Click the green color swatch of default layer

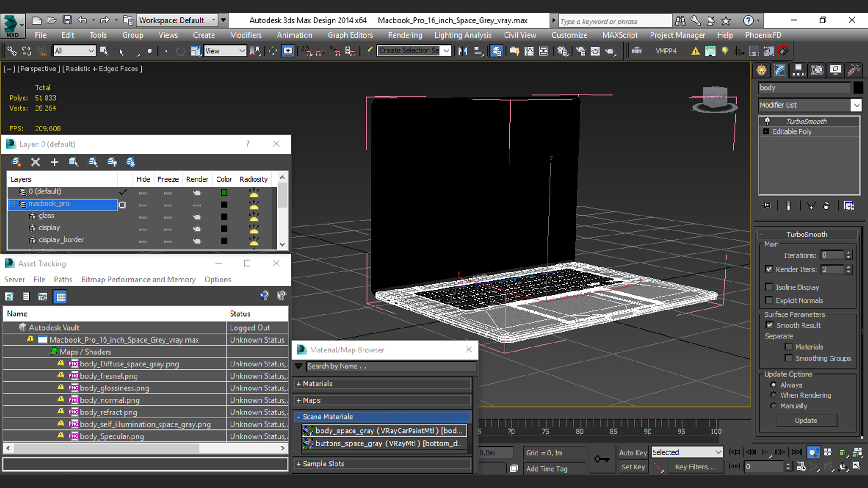pos(224,192)
